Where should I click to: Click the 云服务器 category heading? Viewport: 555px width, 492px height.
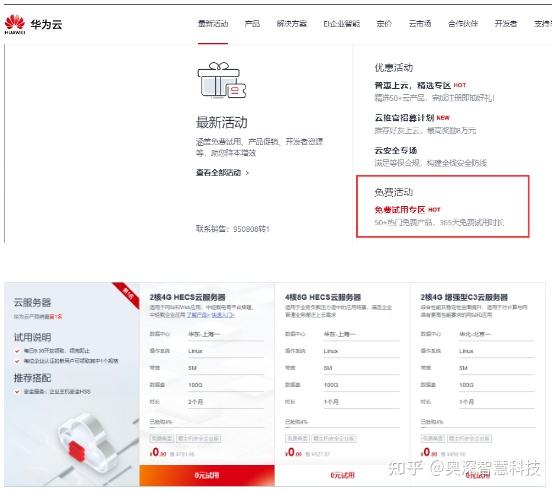(32, 303)
